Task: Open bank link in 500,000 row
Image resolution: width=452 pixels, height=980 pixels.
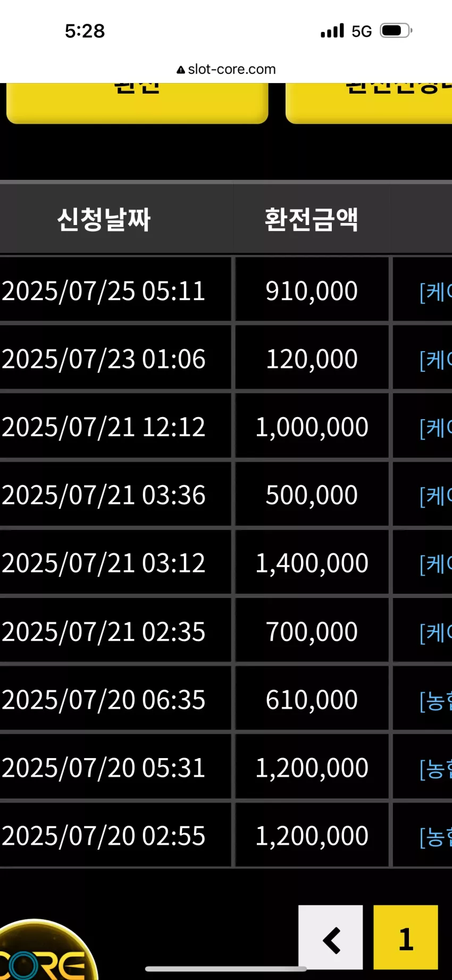Action: click(x=436, y=496)
